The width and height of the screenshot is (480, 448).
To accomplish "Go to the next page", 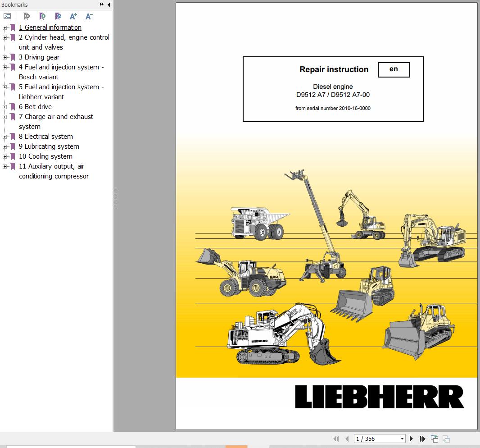I will [412, 439].
